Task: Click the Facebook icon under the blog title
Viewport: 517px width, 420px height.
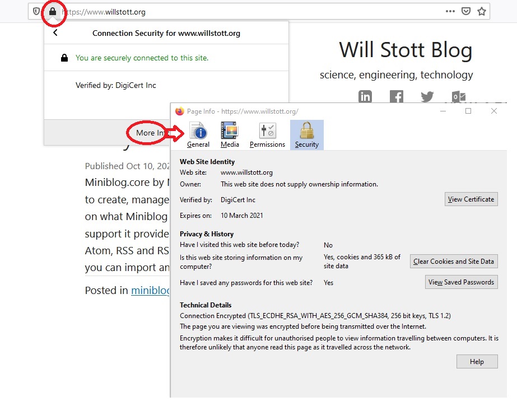Action: coord(397,96)
